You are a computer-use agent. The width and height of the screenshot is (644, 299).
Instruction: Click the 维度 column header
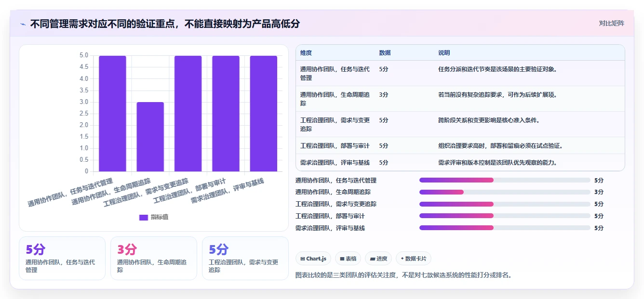click(306, 53)
